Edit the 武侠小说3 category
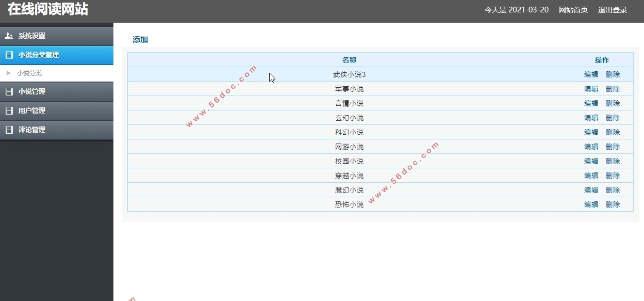Screen dimensions: 644x301 [x=591, y=74]
